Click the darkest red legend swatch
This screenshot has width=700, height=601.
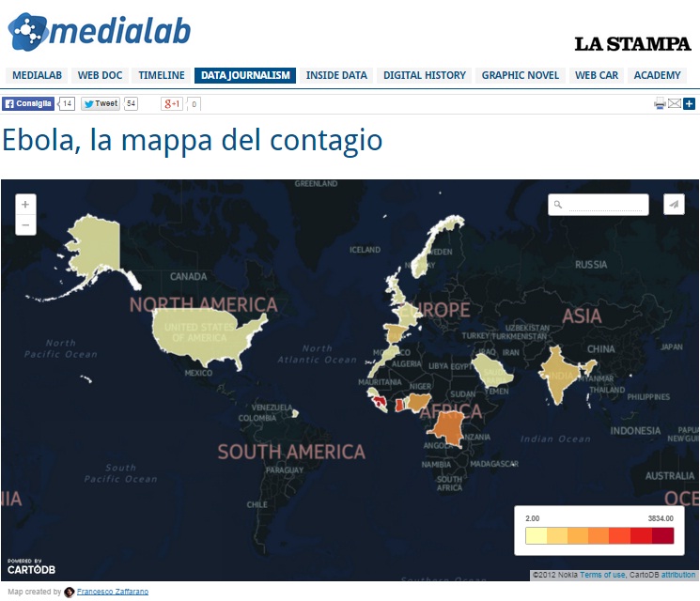click(662, 536)
